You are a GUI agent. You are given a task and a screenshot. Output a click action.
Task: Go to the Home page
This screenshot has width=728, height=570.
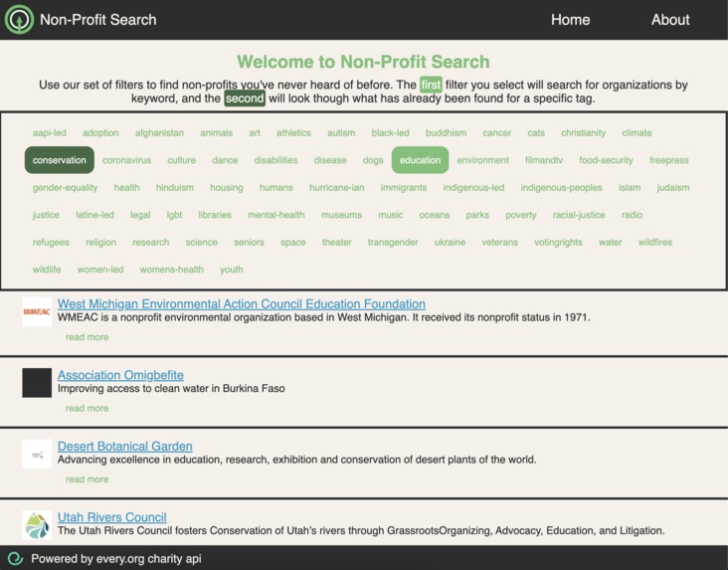570,20
